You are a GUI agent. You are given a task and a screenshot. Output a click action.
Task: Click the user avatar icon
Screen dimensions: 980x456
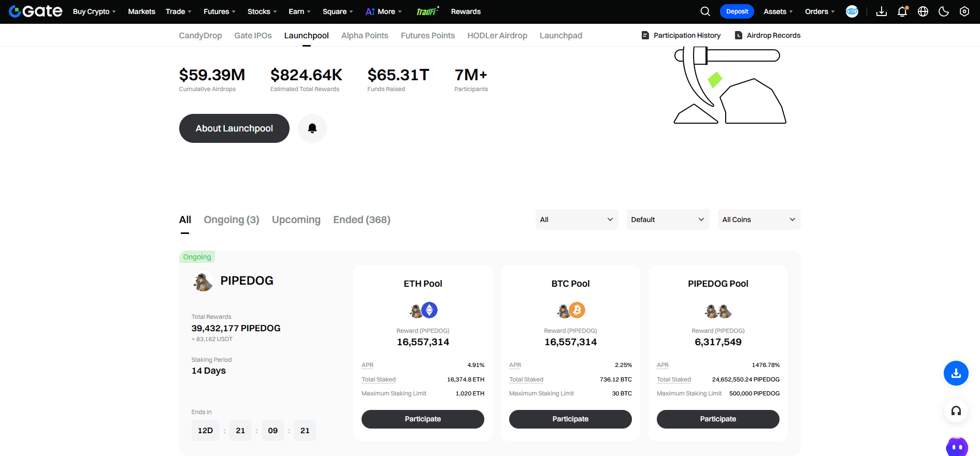(x=852, y=11)
